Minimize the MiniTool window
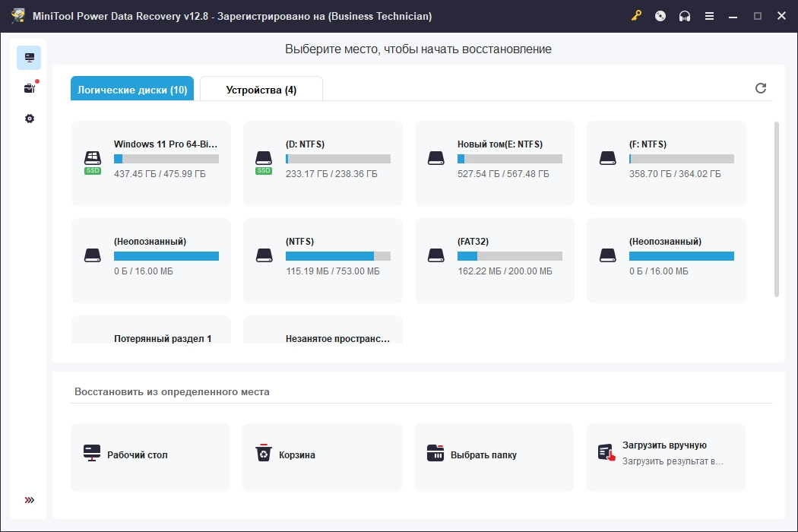Viewport: 798px width, 532px height. click(x=733, y=16)
